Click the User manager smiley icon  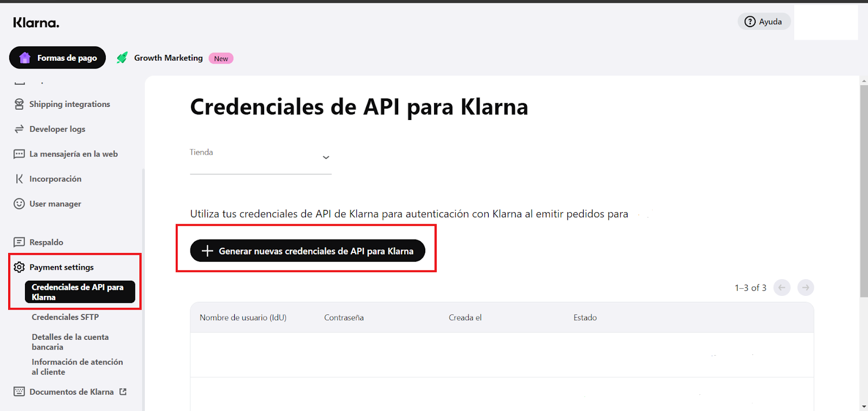click(19, 204)
